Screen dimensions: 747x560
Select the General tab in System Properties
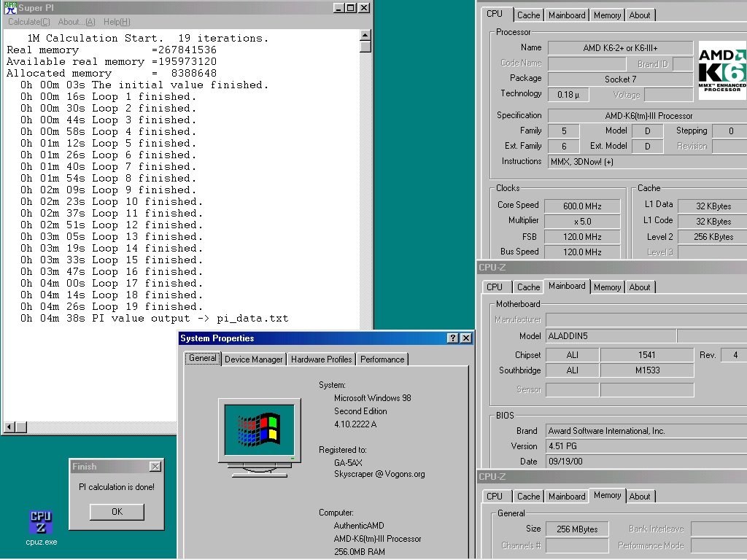tap(203, 358)
